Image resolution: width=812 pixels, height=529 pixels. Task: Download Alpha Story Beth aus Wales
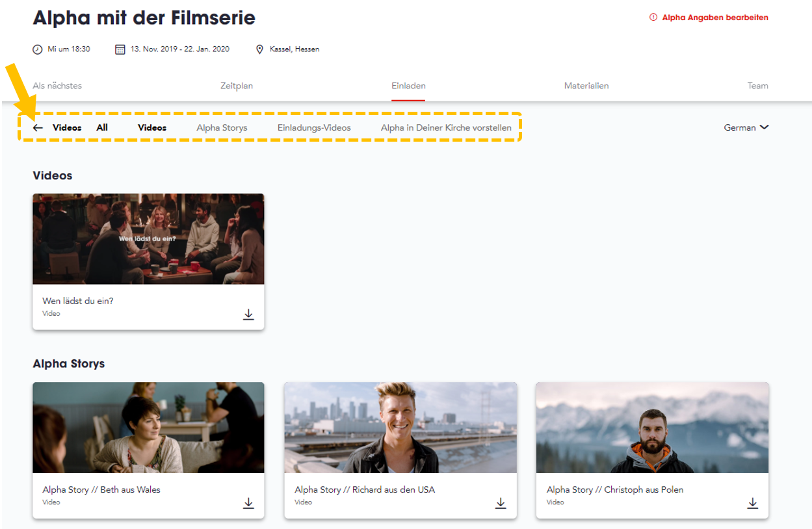248,503
